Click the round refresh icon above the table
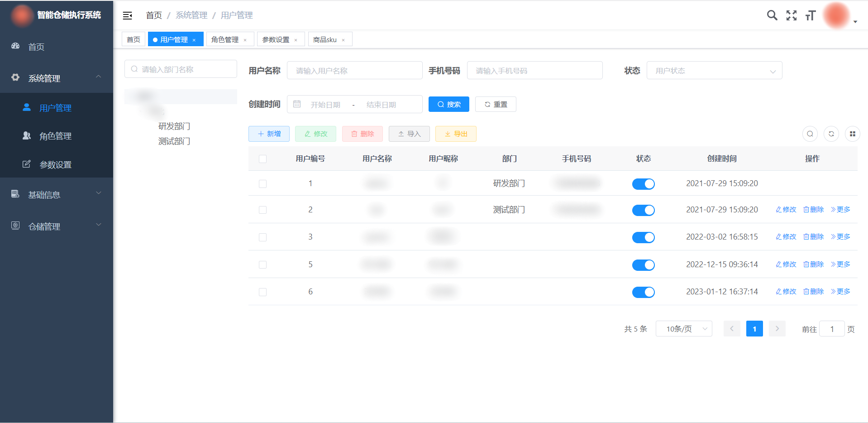Image resolution: width=868 pixels, height=423 pixels. coord(831,134)
